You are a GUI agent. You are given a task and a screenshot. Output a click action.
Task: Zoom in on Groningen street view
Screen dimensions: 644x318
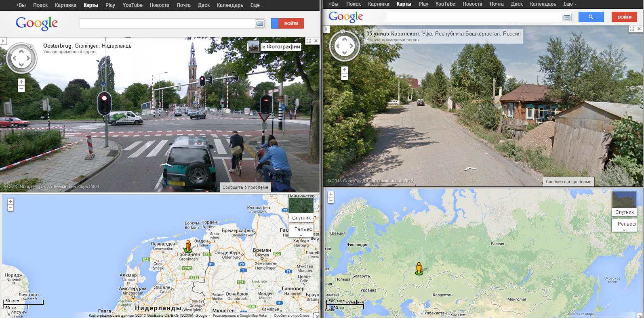tap(21, 82)
